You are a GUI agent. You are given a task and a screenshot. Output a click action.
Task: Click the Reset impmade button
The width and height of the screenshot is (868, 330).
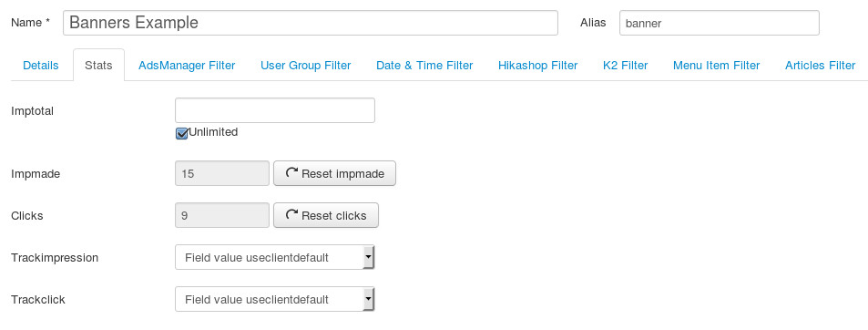(x=335, y=173)
